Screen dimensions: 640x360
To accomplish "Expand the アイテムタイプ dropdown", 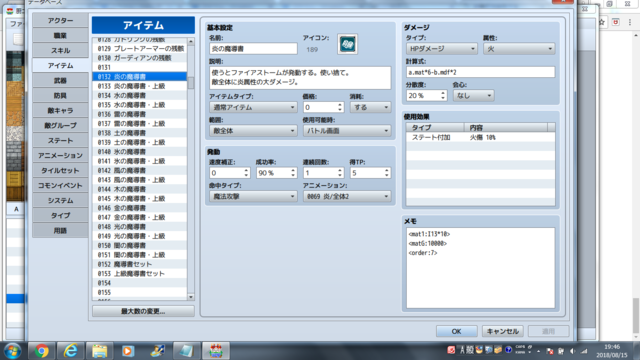I will pos(253,107).
